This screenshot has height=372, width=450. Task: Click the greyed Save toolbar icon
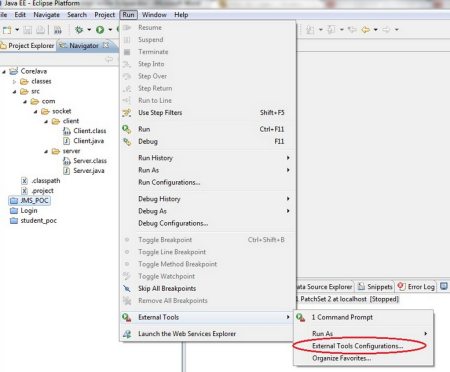(x=28, y=30)
